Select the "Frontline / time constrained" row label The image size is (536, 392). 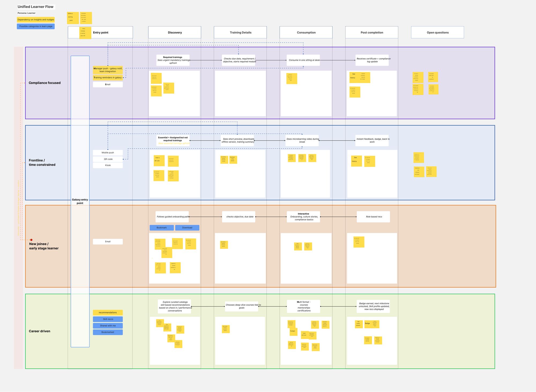[x=42, y=162]
